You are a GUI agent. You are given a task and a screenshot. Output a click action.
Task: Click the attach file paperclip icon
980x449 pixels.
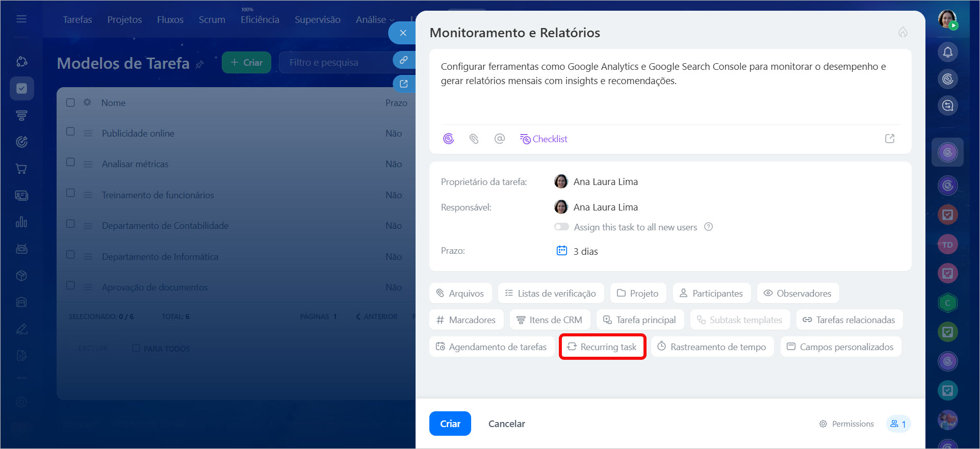474,139
